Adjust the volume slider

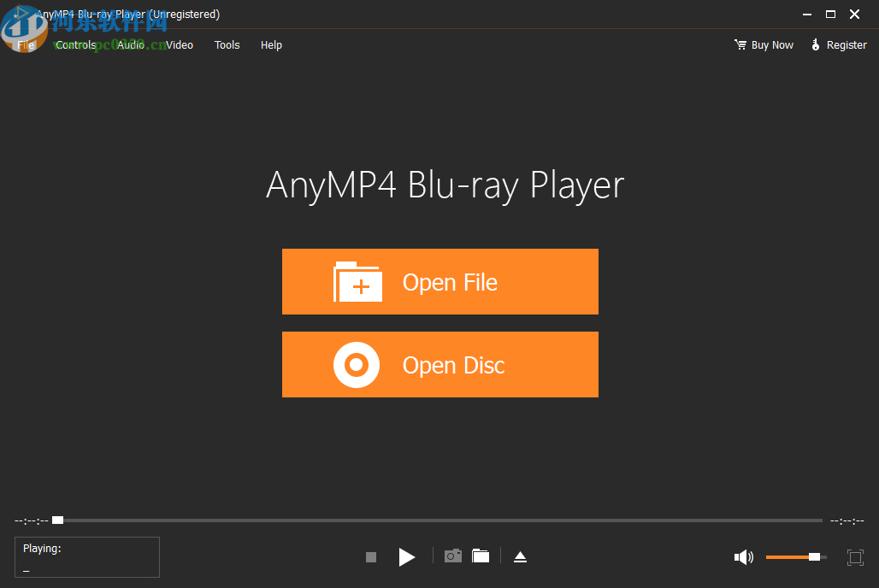pos(793,556)
